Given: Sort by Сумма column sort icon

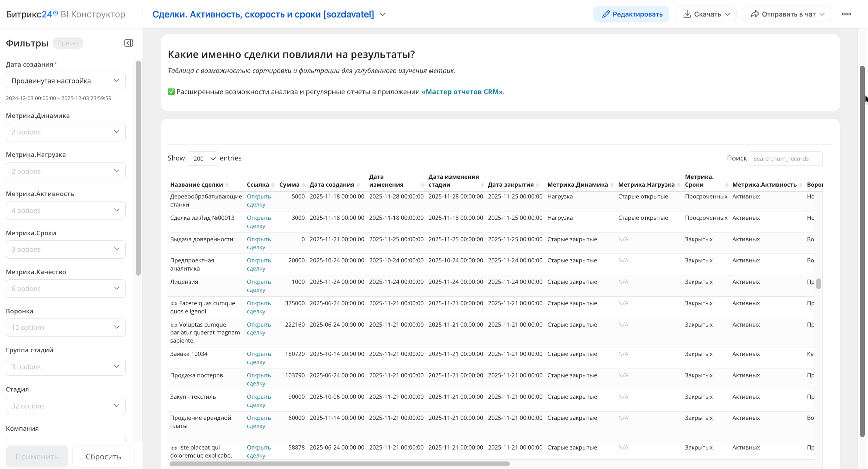Looking at the screenshot, I should 303,185.
